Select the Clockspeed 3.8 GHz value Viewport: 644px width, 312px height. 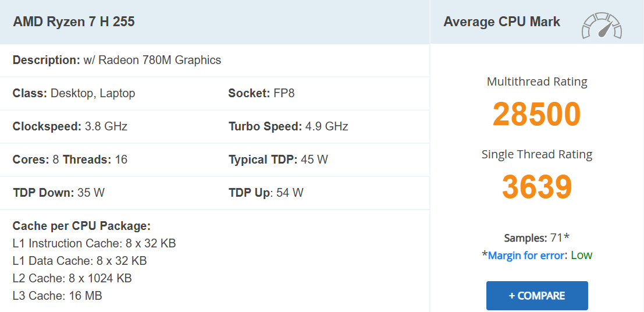coord(70,126)
